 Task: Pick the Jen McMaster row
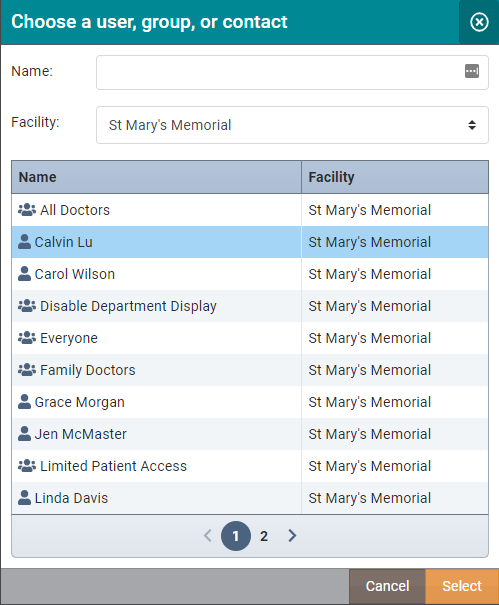coord(250,434)
